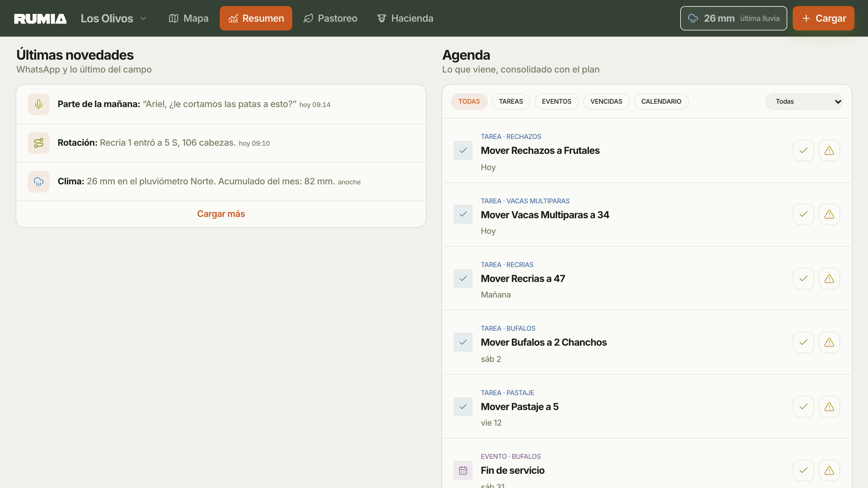Viewport: 868px width, 488px height.
Task: Click the Cargar button
Action: pyautogui.click(x=824, y=18)
